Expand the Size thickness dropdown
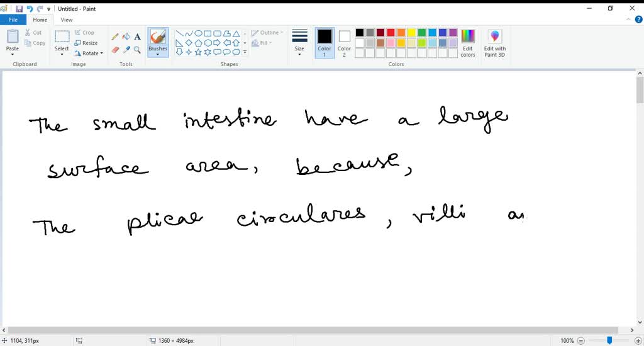This screenshot has height=346, width=644. pos(299,42)
